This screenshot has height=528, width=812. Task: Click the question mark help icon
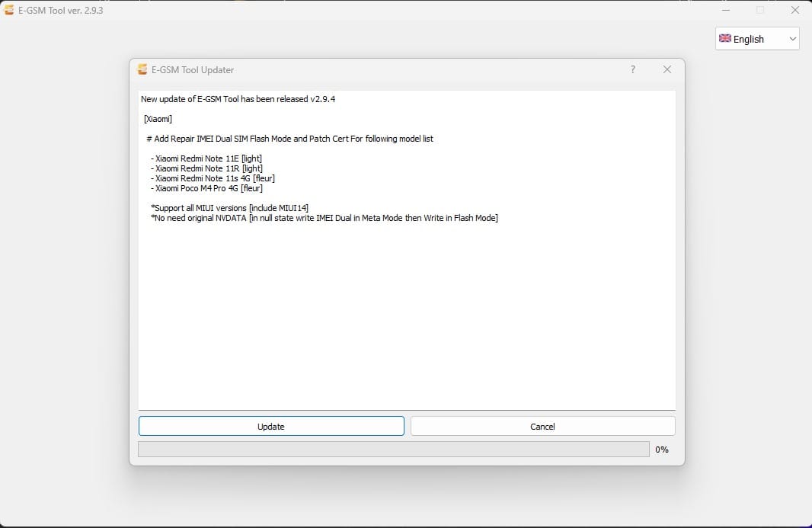[x=632, y=69]
